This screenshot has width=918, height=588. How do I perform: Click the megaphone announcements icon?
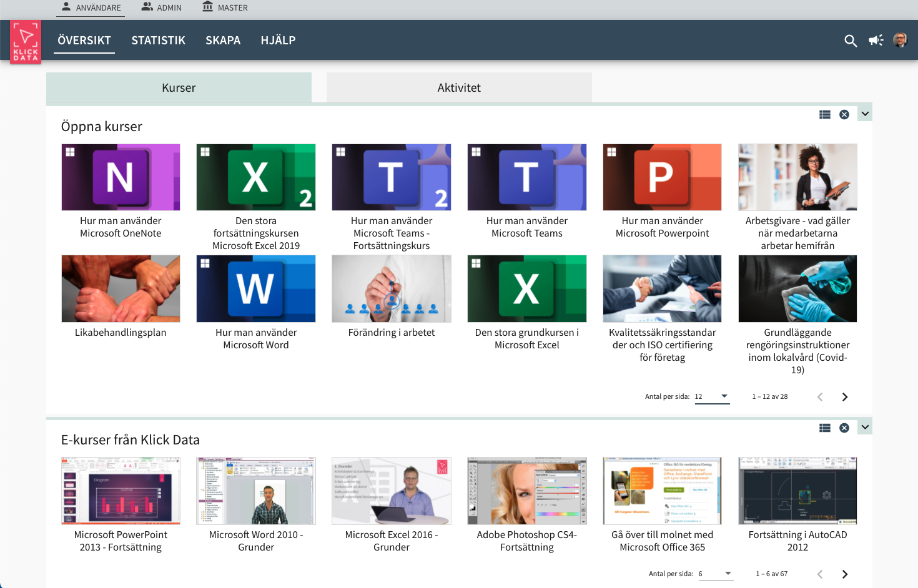click(876, 41)
